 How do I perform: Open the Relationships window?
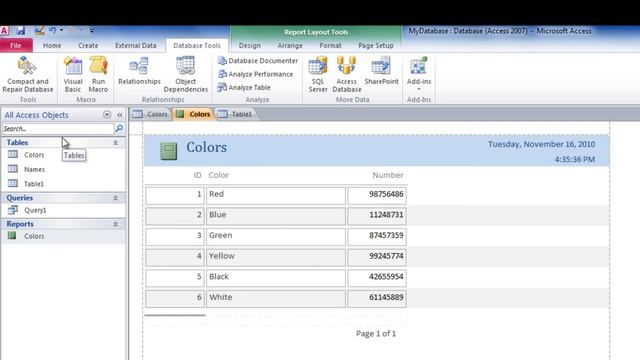139,71
